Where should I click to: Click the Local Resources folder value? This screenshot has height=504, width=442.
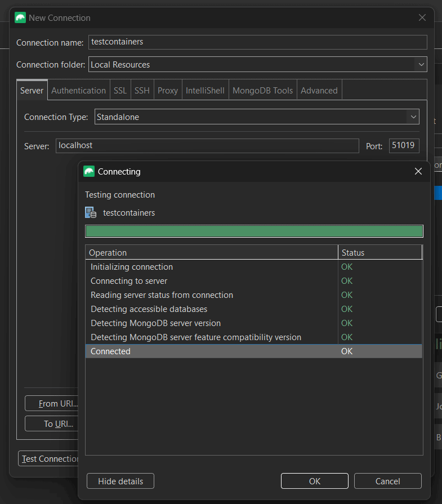(x=120, y=65)
